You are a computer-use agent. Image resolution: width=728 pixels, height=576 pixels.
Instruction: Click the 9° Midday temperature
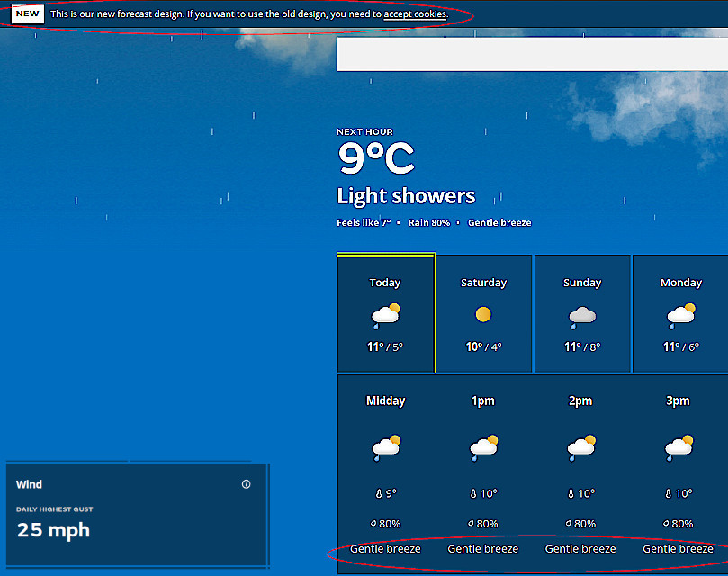pyautogui.click(x=391, y=493)
